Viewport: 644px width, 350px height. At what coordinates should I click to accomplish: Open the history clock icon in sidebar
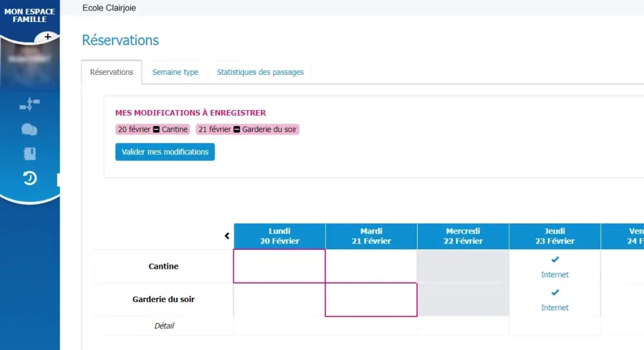tap(30, 178)
